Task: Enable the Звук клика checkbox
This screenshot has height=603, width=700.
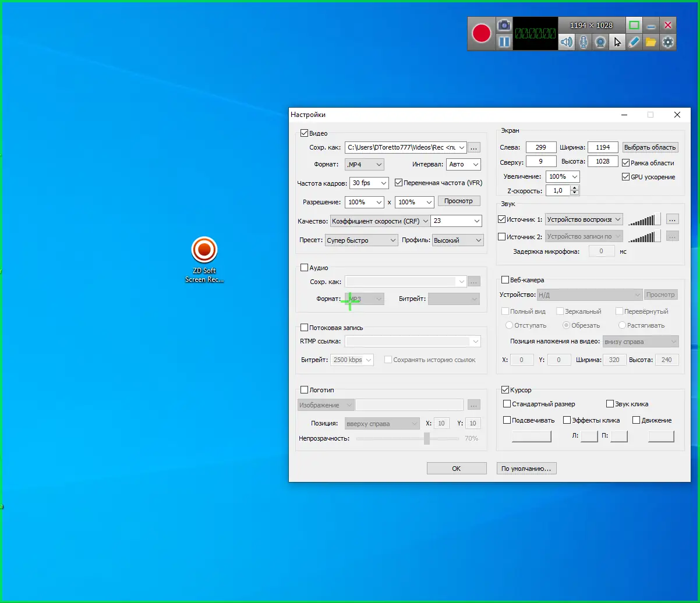Action: (x=610, y=404)
